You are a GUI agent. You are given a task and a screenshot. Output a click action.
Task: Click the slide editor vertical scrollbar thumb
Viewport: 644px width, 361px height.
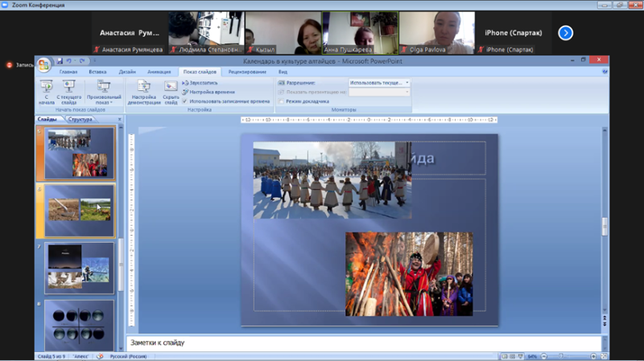[x=605, y=227]
